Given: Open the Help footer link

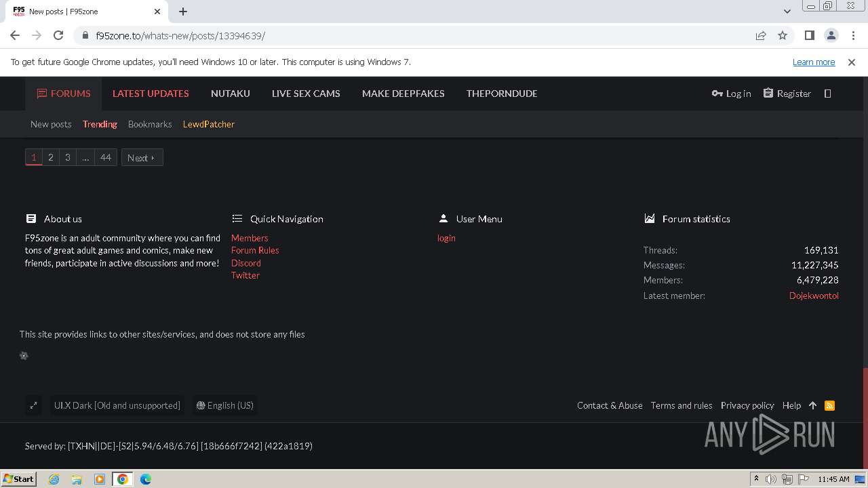Looking at the screenshot, I should click(791, 405).
